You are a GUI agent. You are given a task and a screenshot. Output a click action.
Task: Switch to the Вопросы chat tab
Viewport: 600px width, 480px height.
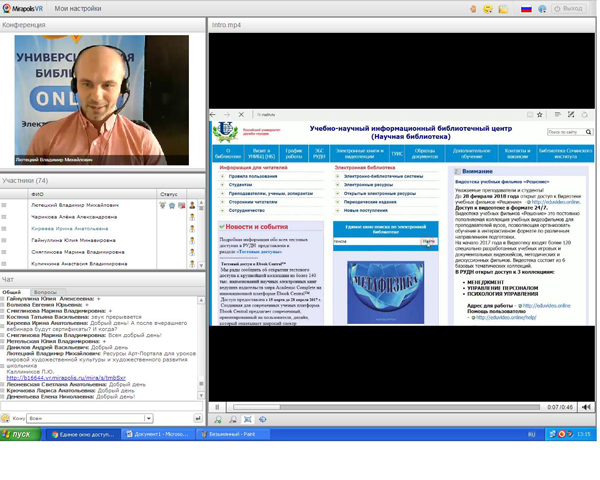46,292
